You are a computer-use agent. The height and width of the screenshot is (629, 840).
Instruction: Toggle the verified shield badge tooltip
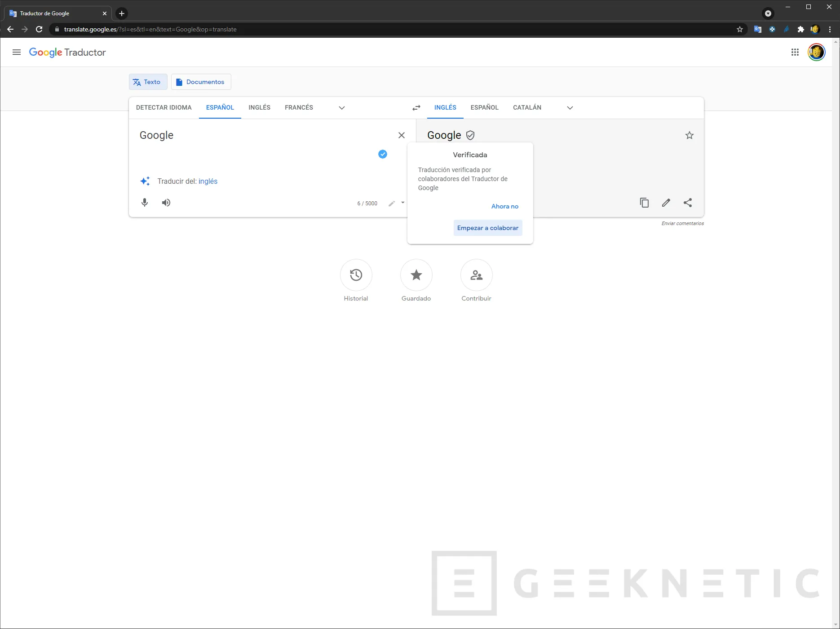coord(470,135)
